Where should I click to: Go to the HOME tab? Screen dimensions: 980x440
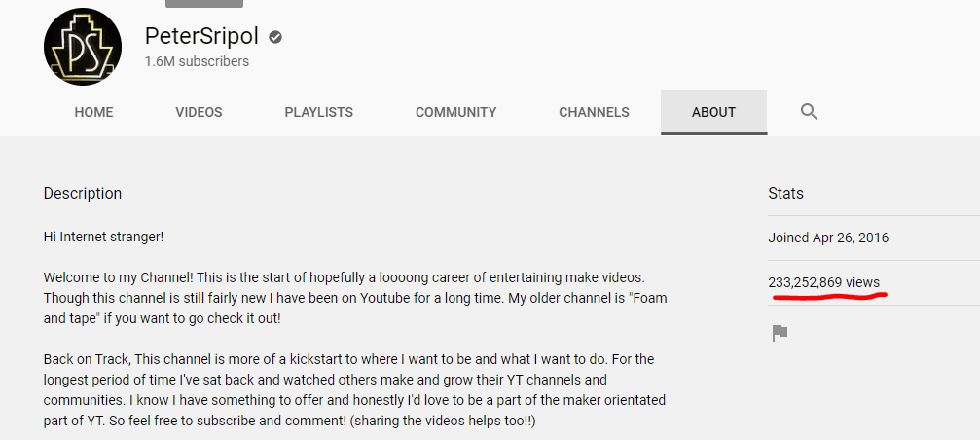(93, 112)
